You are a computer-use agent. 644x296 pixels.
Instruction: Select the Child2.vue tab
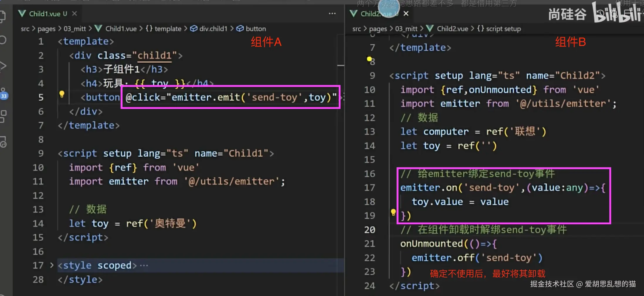(378, 13)
